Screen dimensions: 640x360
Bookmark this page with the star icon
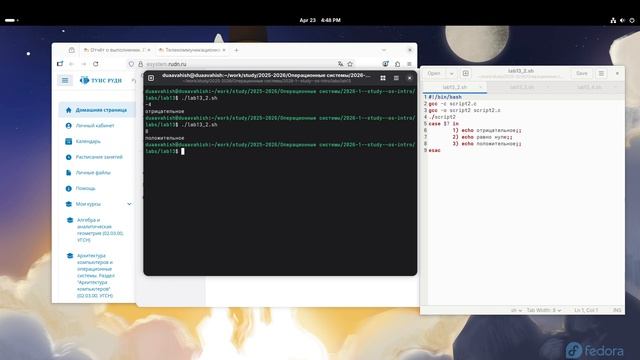tap(350, 64)
